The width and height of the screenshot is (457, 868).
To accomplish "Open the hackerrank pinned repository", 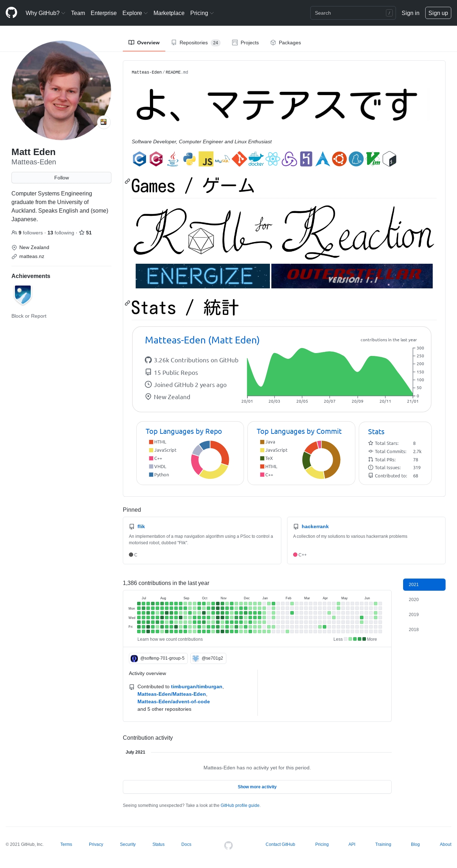I will [x=315, y=526].
